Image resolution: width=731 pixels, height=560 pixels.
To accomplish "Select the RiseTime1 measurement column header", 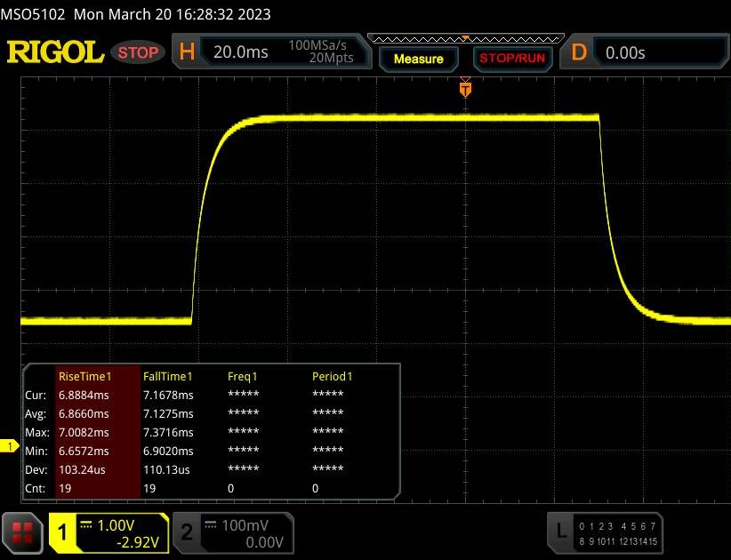I will (82, 376).
